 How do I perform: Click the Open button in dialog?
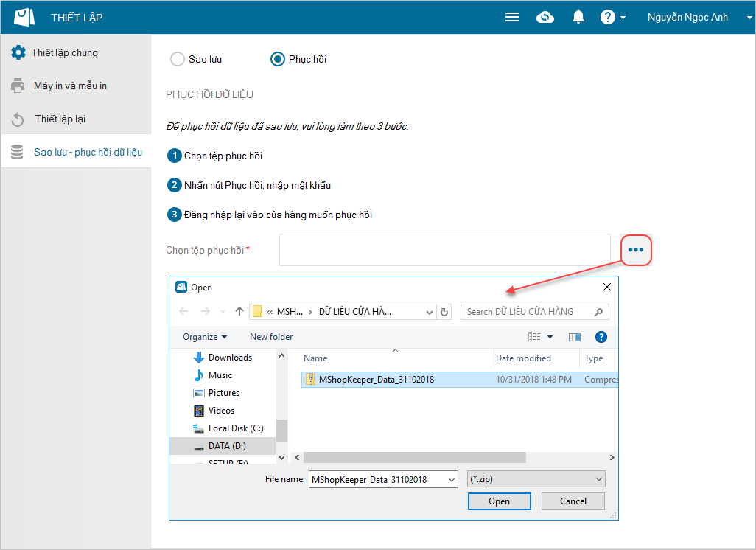click(499, 501)
